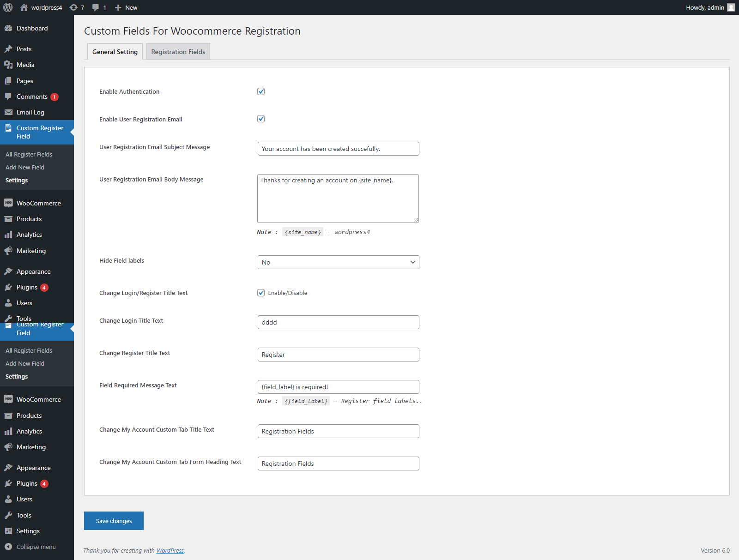739x560 pixels.
Task: Open the Appearance paintbrush icon
Action: pyautogui.click(x=9, y=271)
